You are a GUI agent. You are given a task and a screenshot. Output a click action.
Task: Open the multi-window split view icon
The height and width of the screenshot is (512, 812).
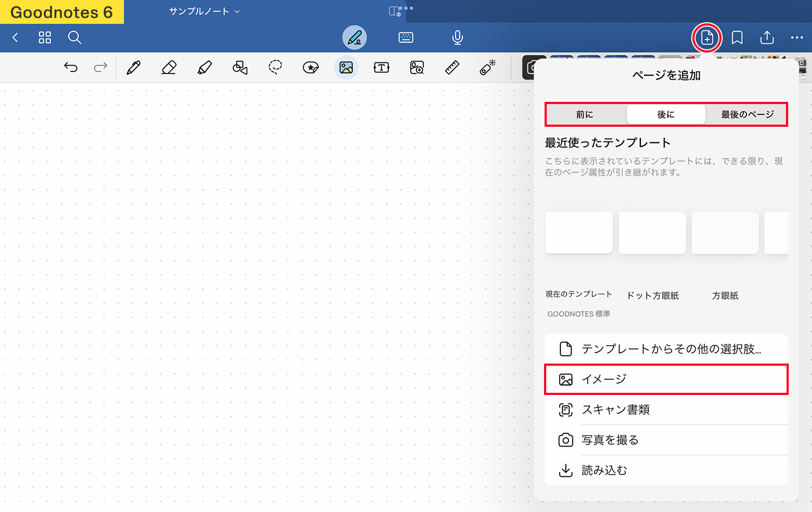395,11
